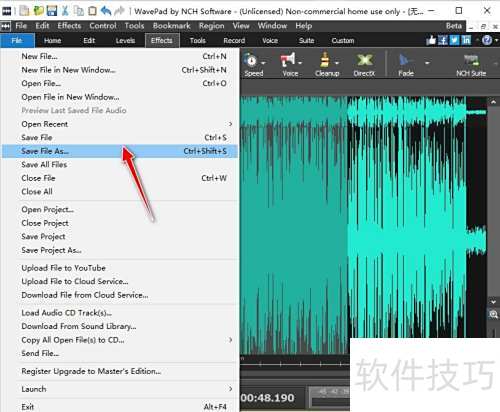
Task: Click the zoom magnifier icon beside waveform
Action: click(493, 314)
